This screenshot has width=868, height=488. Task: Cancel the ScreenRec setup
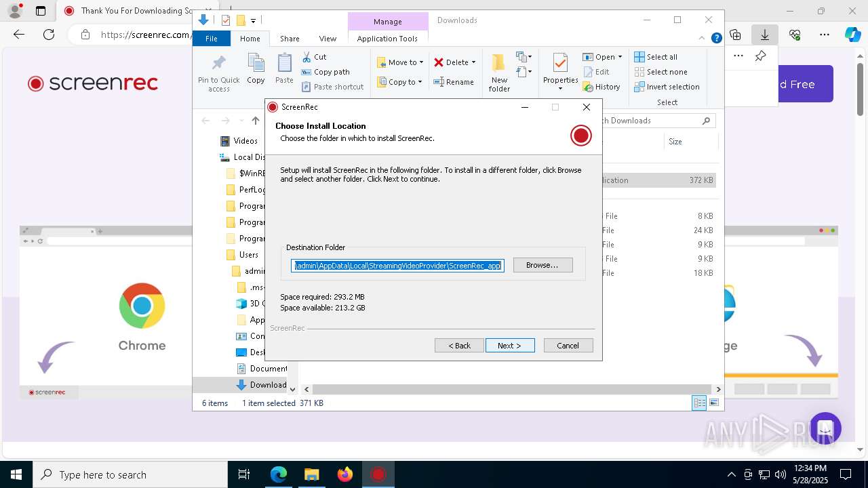coord(568,346)
